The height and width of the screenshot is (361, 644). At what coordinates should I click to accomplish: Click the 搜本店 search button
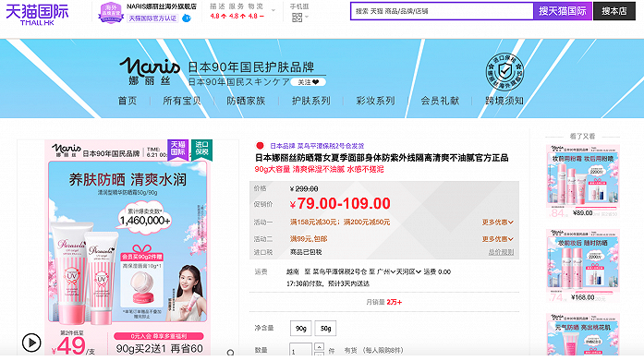pyautogui.click(x=614, y=11)
